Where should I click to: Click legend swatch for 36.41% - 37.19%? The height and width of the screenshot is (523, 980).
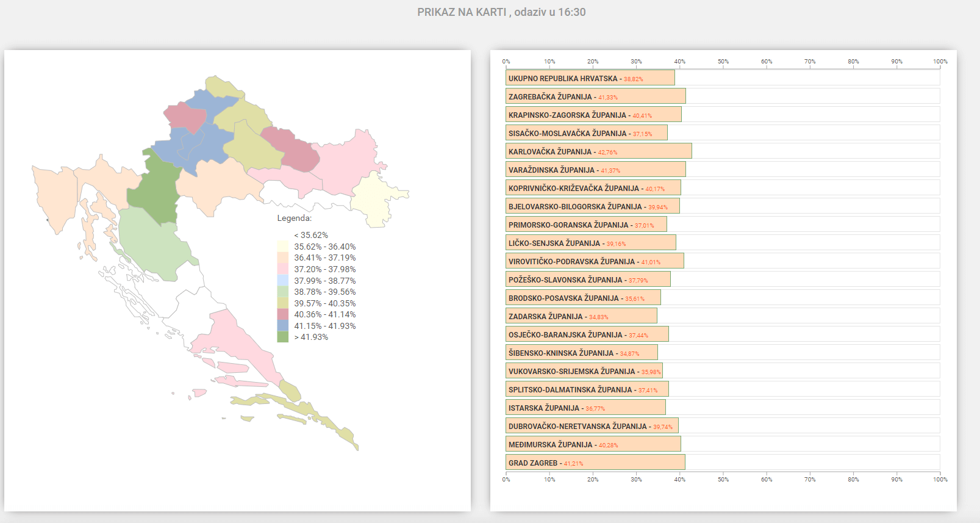click(x=283, y=258)
